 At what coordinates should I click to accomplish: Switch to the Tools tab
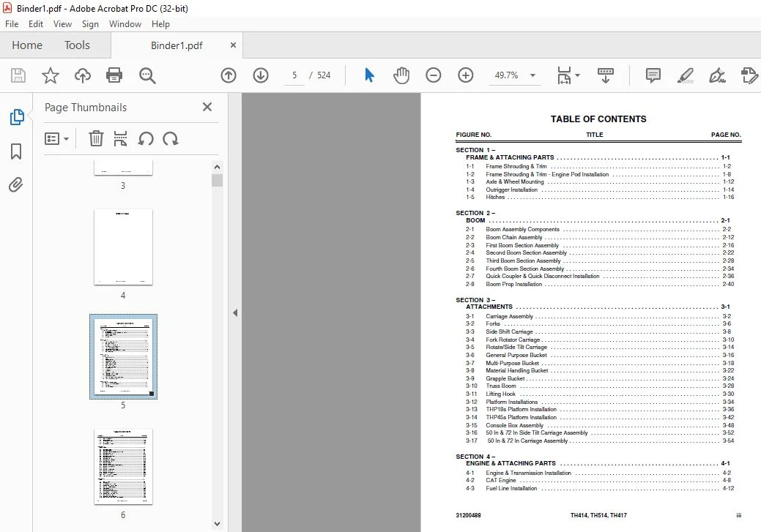click(x=77, y=45)
